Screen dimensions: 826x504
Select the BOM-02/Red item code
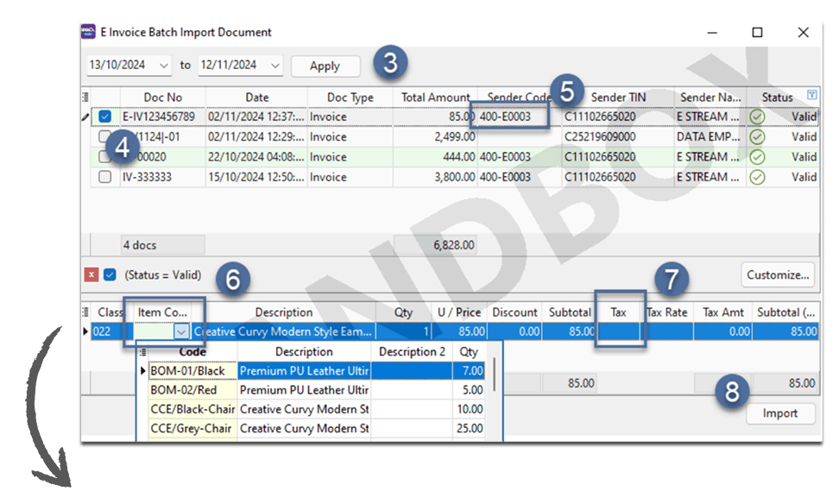pyautogui.click(x=192, y=390)
